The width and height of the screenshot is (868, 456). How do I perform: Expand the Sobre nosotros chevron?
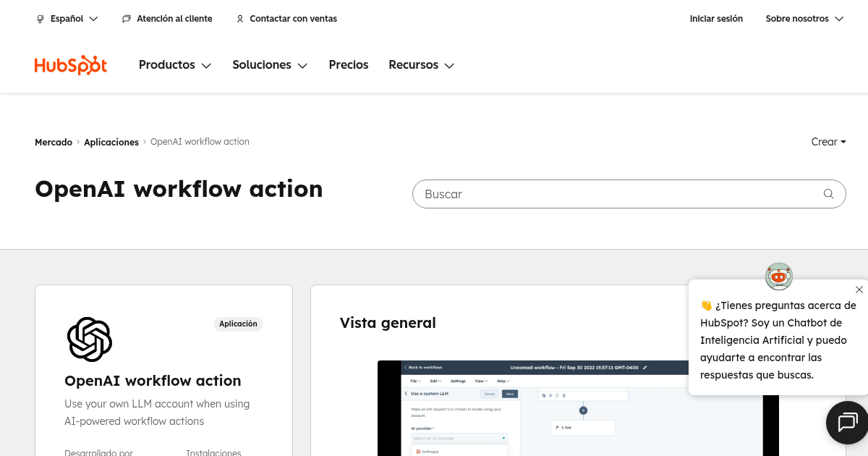[x=839, y=19]
